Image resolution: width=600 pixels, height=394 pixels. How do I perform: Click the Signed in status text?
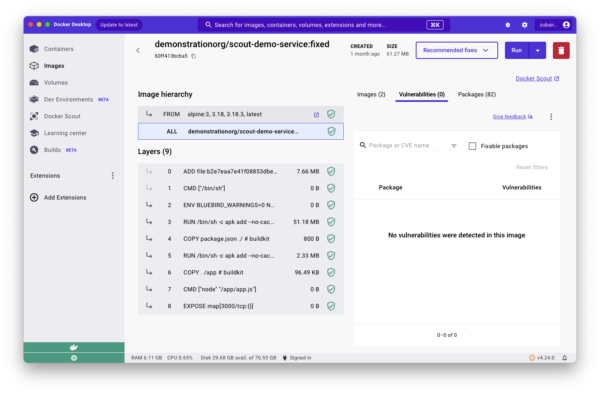[300, 358]
